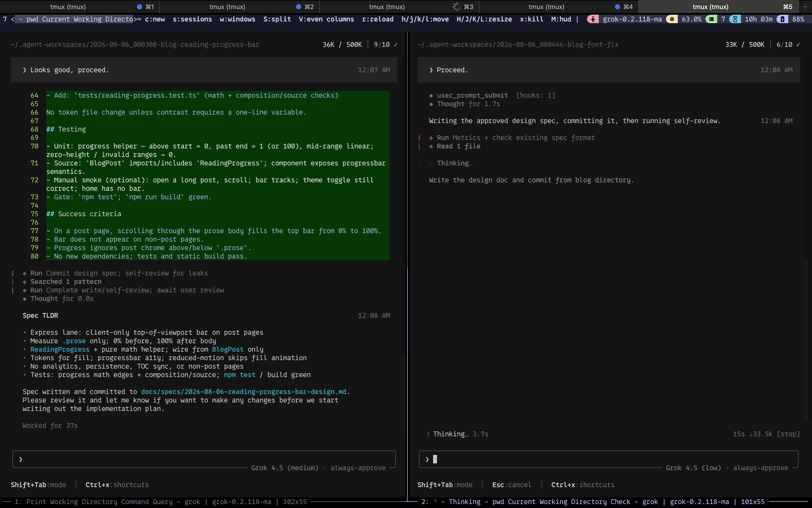Click the checkmark next to 6/10
The image size is (812, 508).
(x=798, y=45)
